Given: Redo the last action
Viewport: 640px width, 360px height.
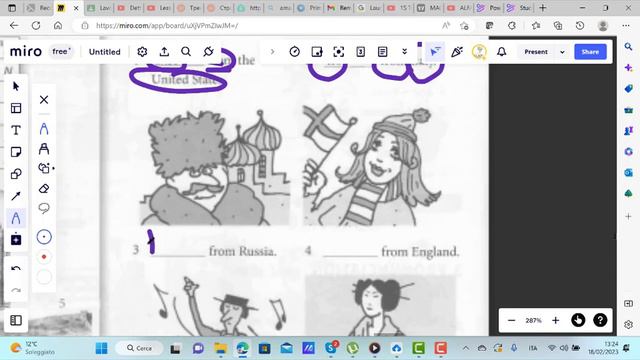Looking at the screenshot, I should point(16,290).
